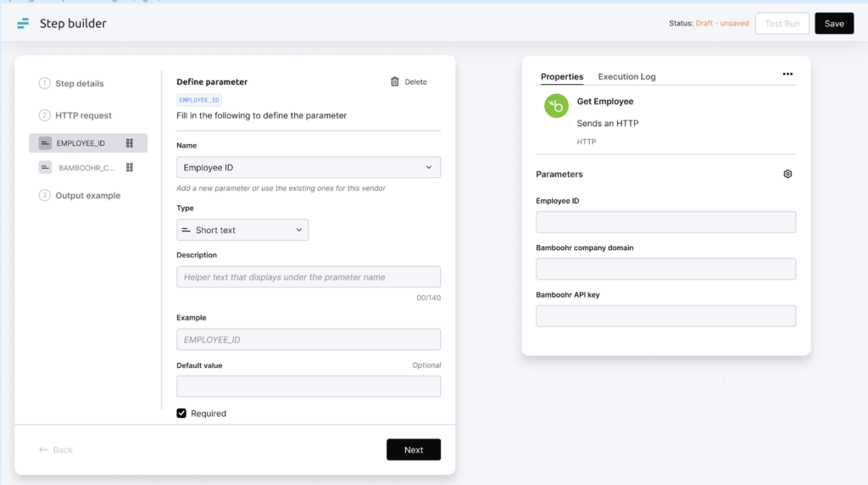Click the green BambooHR logo icon
Screen dimensions: 868x485
coord(555,105)
